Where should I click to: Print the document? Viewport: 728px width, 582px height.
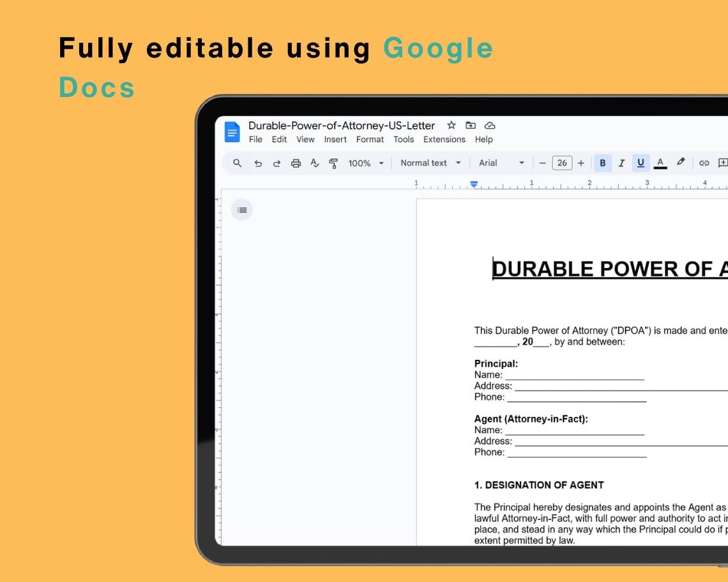pos(296,163)
